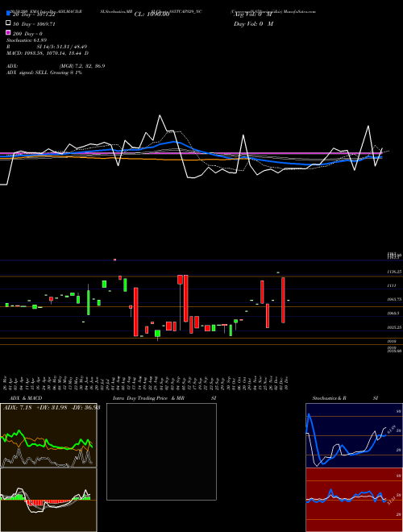Image resolution: width=403 pixels, height=532 pixels.
Task: Click the 1069.5 price axis label
Action: coord(393,314)
